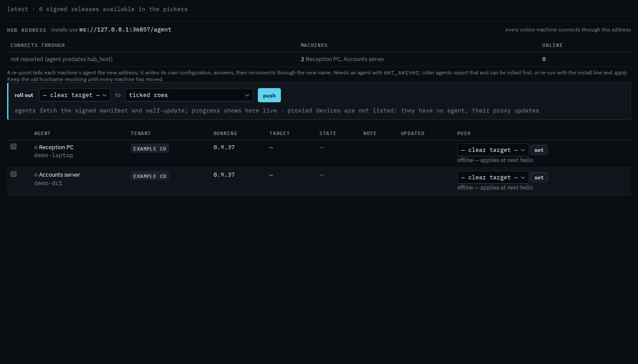This screenshot has height=364, width=638.
Task: Click the Reception PC offline status dot
Action: point(36,147)
